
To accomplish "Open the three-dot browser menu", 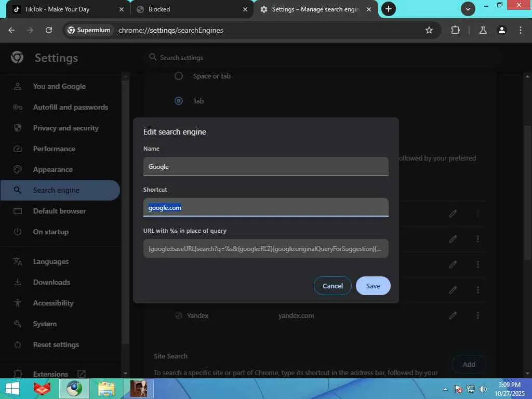I will [521, 30].
